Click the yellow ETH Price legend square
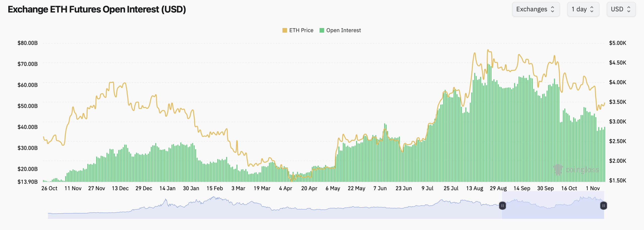644x230 pixels. pyautogui.click(x=285, y=30)
